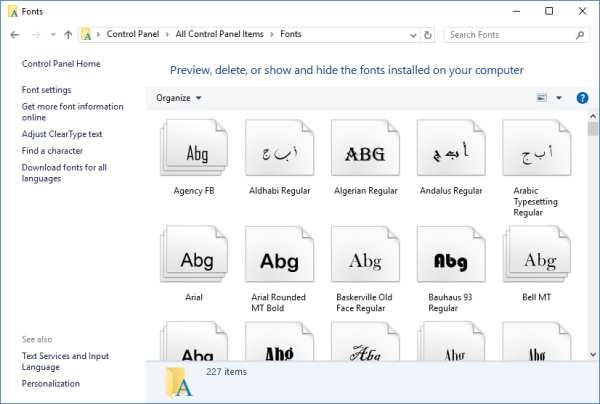Click the 'Aldhabi Regular' name label
Image resolution: width=600 pixels, height=404 pixels.
pos(280,191)
